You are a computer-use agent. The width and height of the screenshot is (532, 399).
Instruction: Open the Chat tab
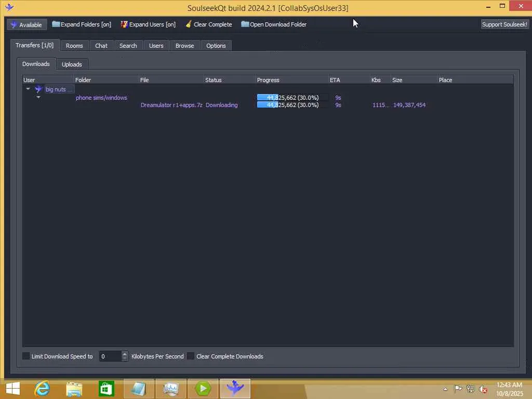(x=101, y=46)
